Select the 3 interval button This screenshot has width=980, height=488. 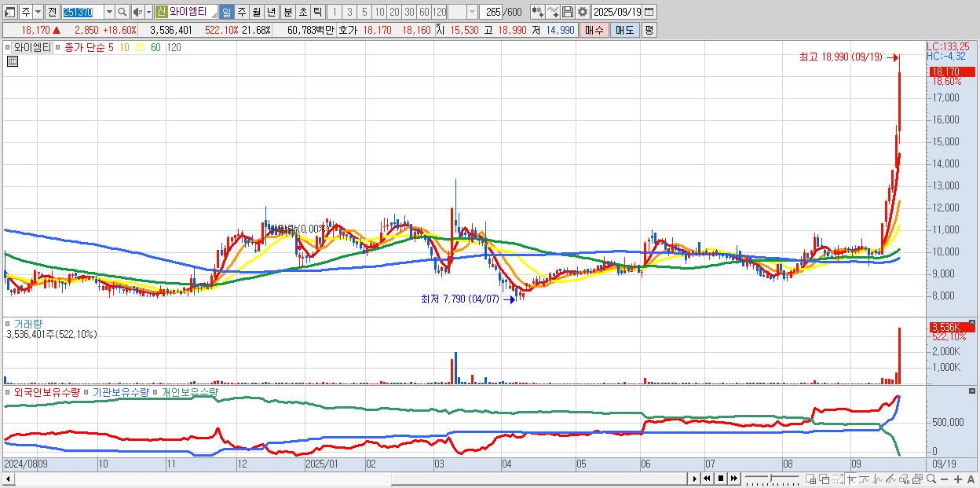[349, 12]
